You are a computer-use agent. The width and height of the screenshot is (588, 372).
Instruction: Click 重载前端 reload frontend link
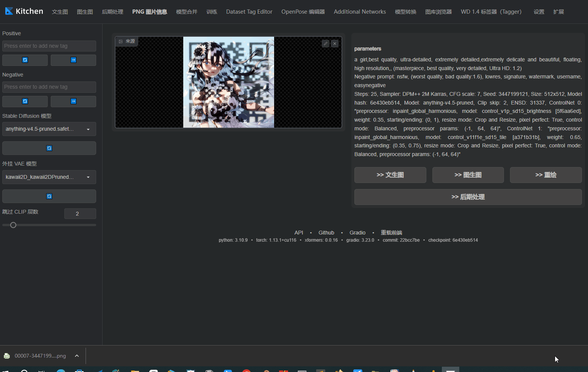[391, 233]
